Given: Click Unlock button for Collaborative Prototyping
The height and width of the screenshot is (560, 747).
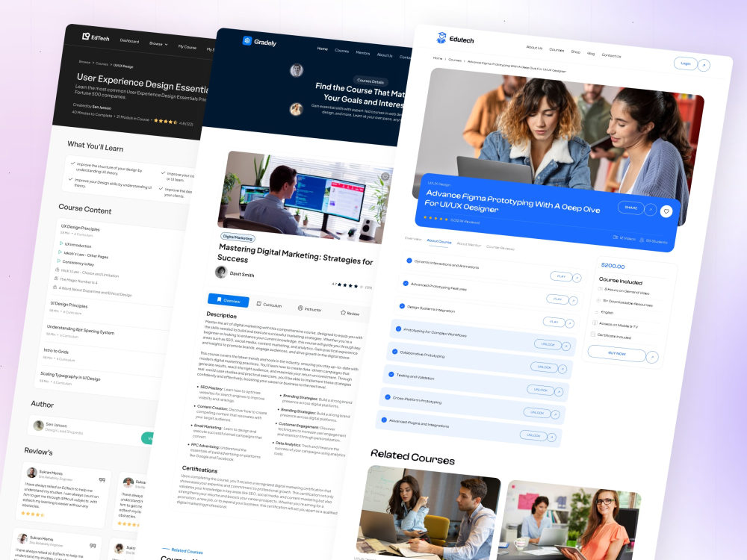Looking at the screenshot, I should [x=544, y=367].
